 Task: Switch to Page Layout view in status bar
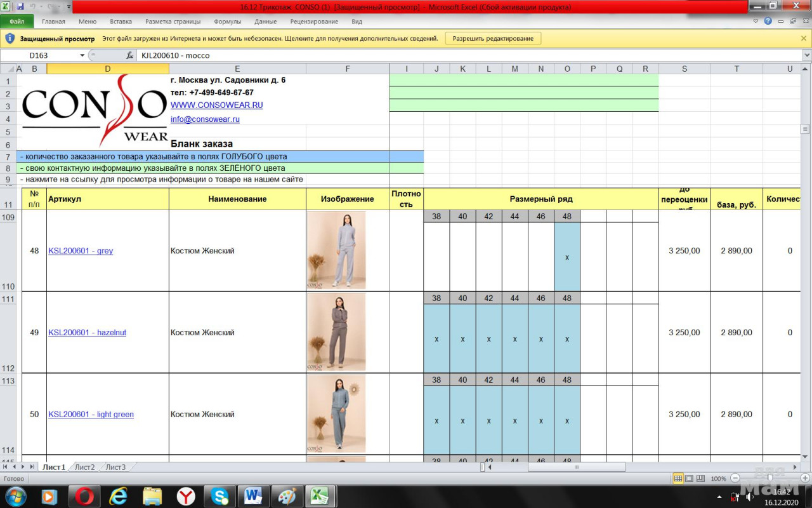click(x=689, y=478)
